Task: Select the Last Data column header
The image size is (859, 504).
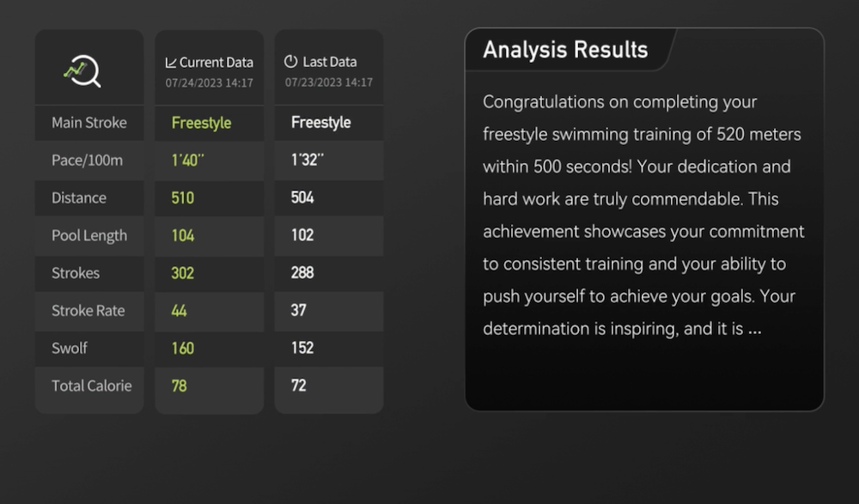Action: (329, 62)
